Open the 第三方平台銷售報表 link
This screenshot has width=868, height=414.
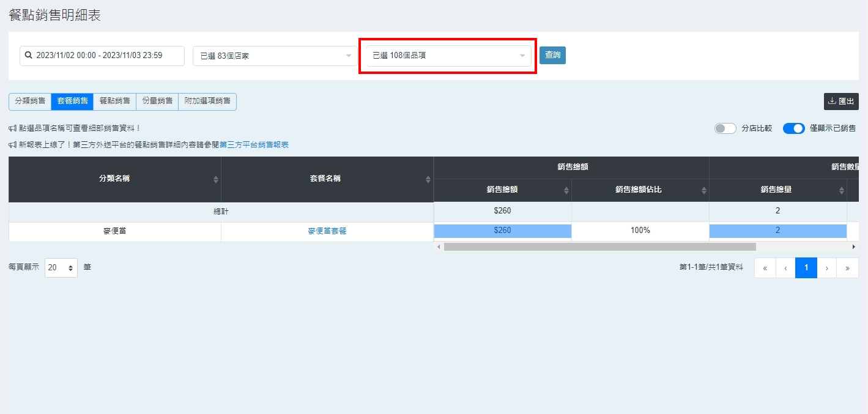coord(254,145)
